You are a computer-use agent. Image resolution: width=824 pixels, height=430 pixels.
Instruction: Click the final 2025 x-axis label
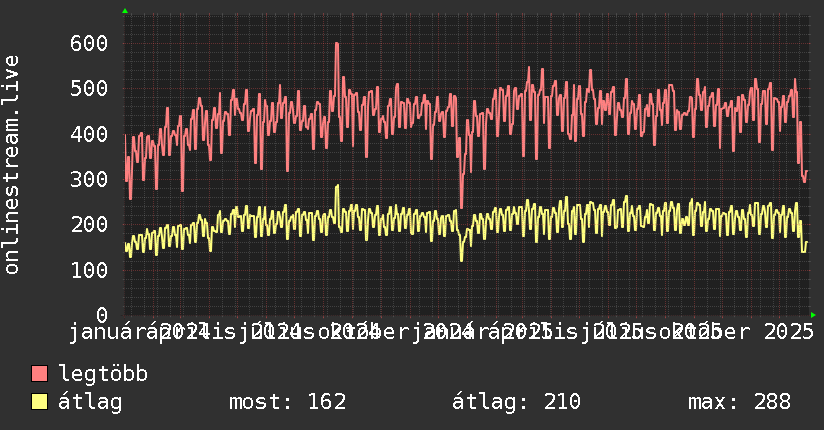788,332
